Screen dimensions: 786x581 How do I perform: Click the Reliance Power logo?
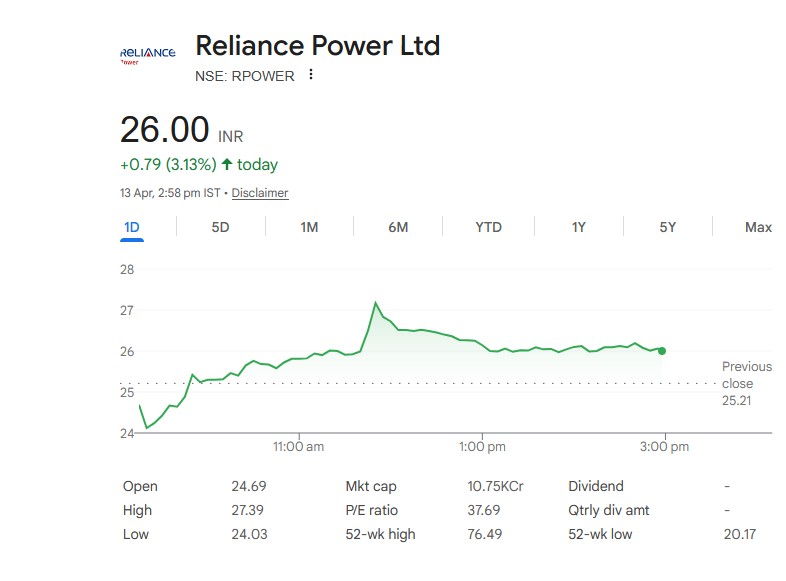(x=147, y=54)
